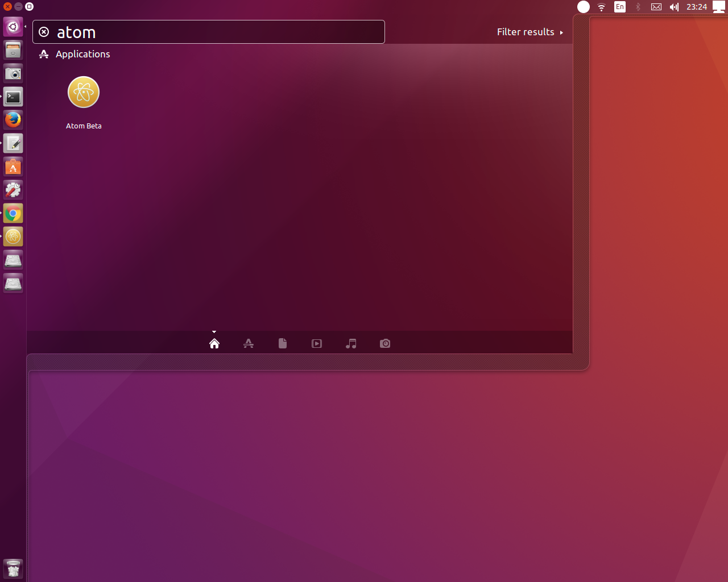Viewport: 728px width, 582px height.
Task: Switch to the Home lens
Action: click(x=214, y=343)
